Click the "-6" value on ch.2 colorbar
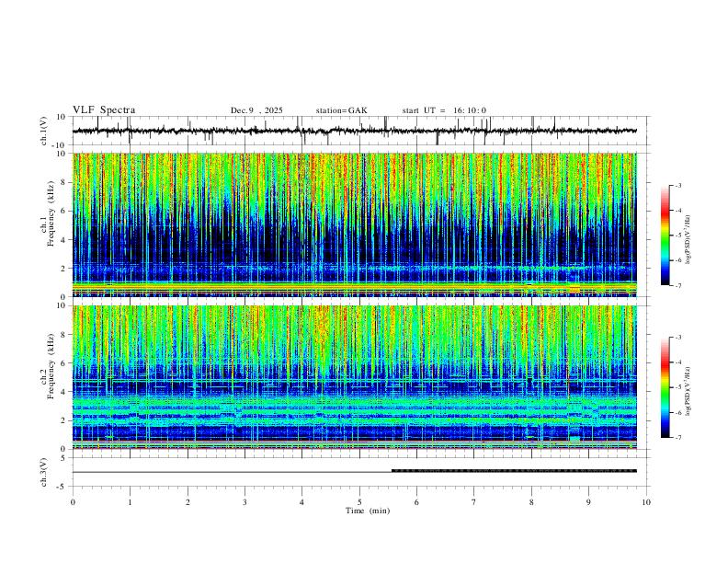Screen dimensions: 728x563 click(678, 412)
